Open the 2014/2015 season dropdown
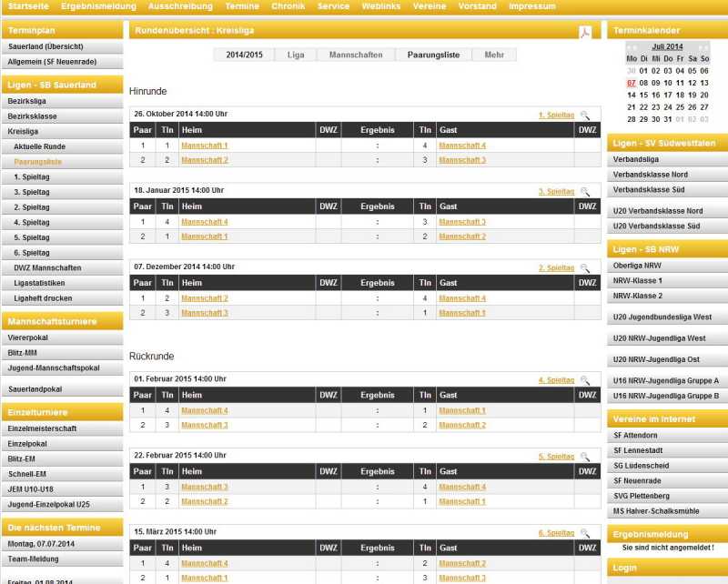 [244, 55]
